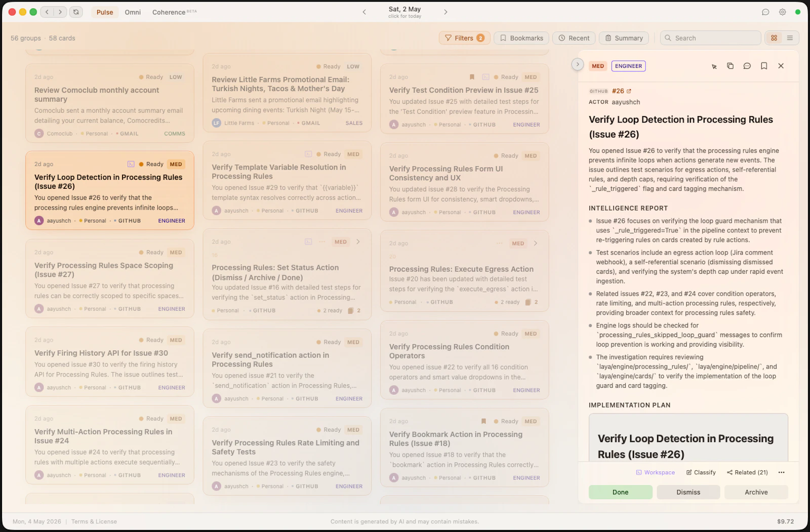This screenshot has width=810, height=532.
Task: Open Verify Processing Rules Space Scoping card
Action: pyautogui.click(x=109, y=278)
